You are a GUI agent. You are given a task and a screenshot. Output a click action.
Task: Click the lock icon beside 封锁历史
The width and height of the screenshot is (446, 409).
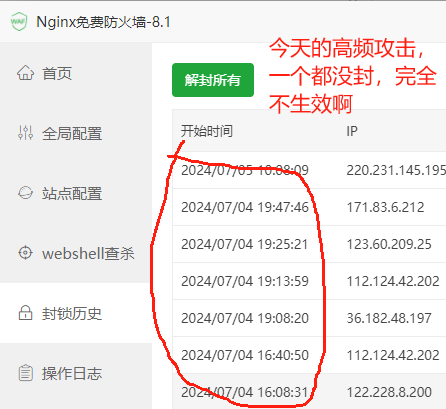click(25, 313)
